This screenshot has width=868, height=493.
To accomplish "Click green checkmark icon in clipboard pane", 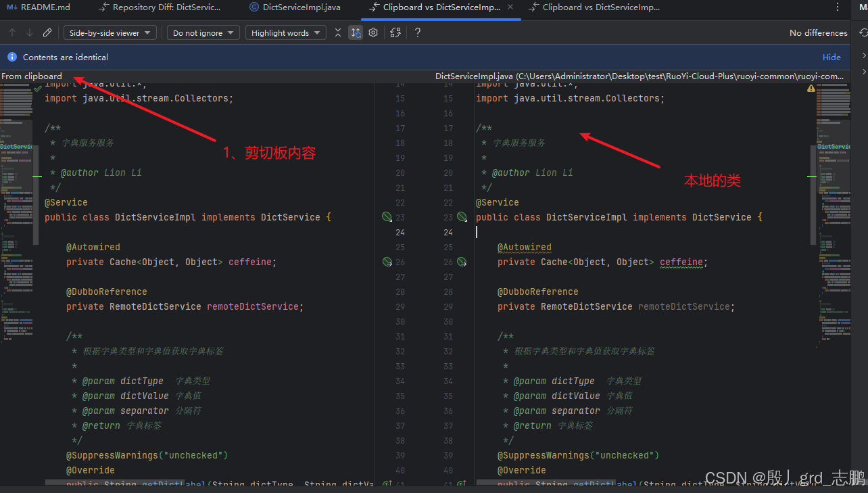I will [x=38, y=89].
